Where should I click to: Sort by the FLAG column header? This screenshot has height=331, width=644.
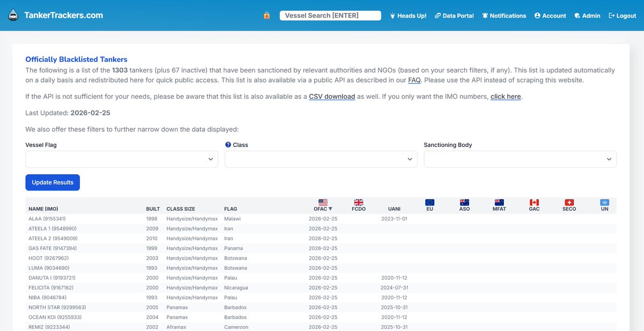[231, 209]
